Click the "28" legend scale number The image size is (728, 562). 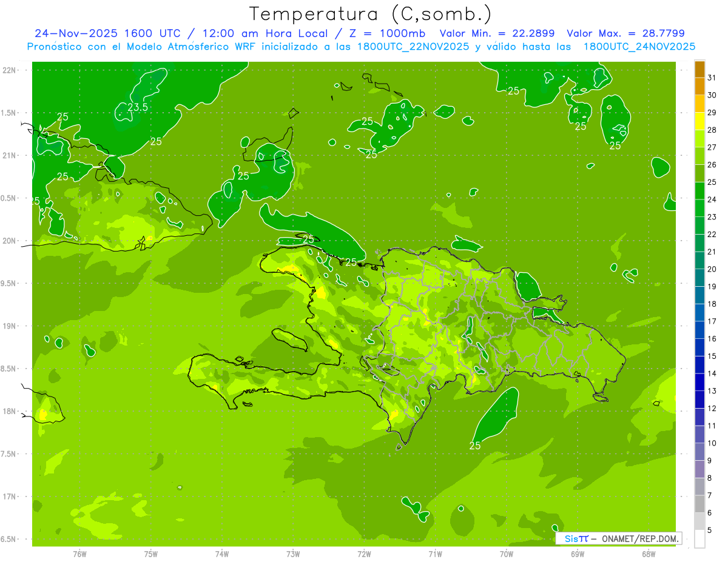pyautogui.click(x=713, y=130)
